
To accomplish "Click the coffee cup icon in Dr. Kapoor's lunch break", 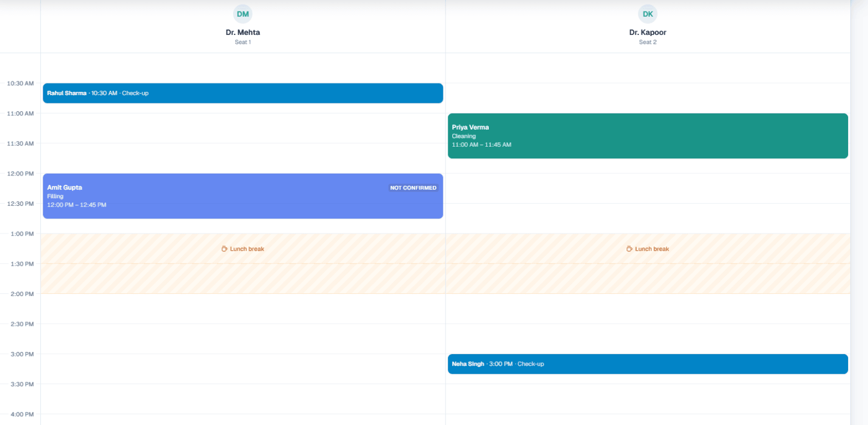I will (x=629, y=249).
